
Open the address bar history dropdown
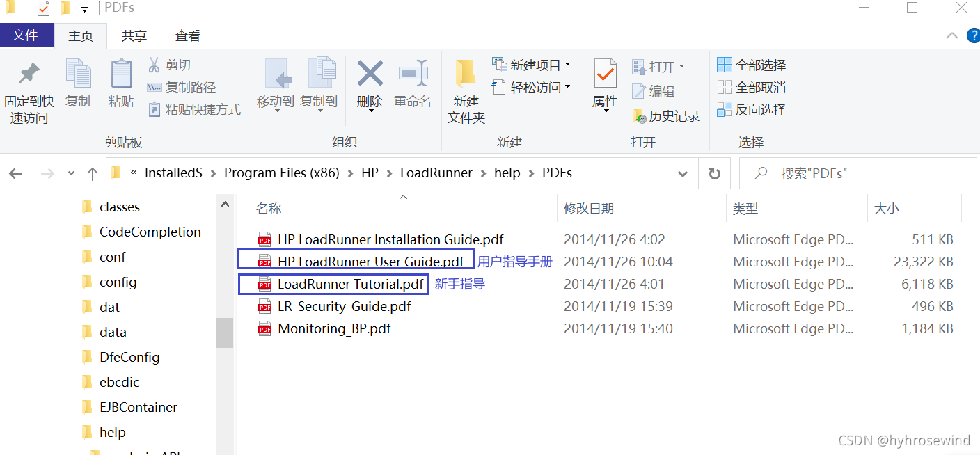pos(684,173)
